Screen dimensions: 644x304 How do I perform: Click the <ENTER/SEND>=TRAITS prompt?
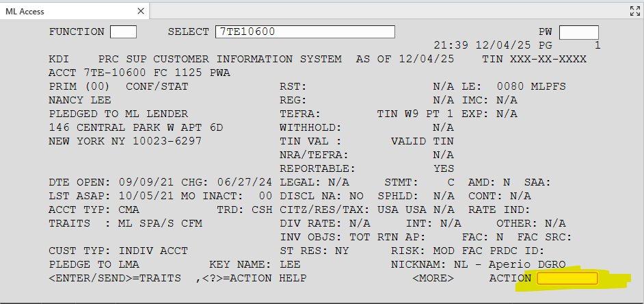coord(115,278)
